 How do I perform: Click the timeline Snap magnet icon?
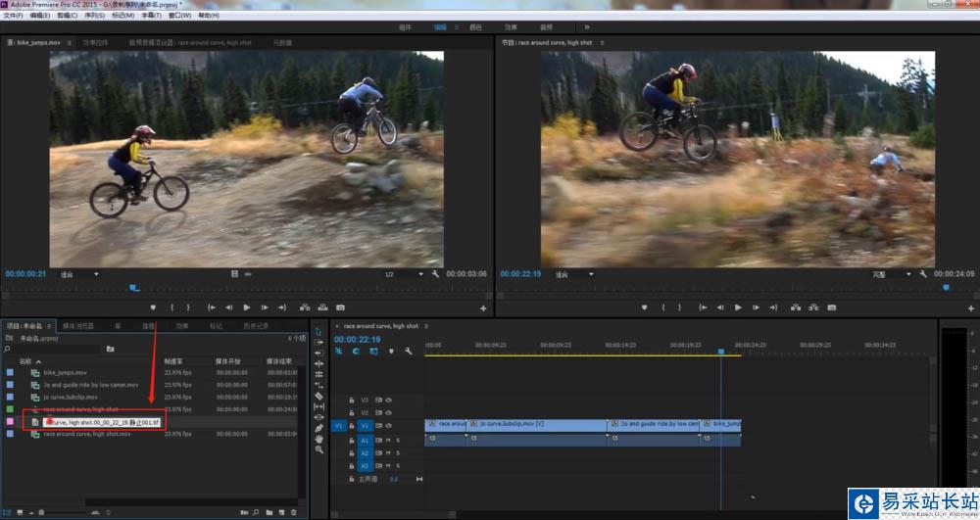356,351
